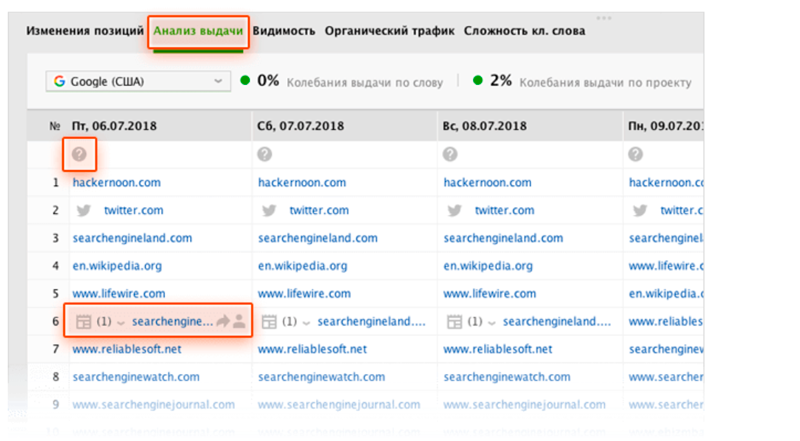Screen dimensions: 800x441
Task: Click the person icon in row 6
Action: (x=239, y=321)
